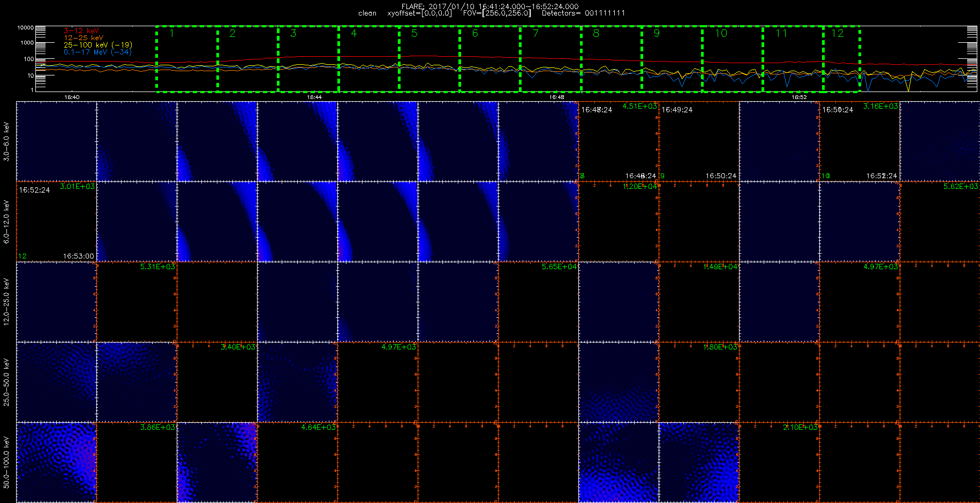The image size is (980, 503).
Task: Click the 3.01E+03 value label
Action: pyautogui.click(x=77, y=186)
